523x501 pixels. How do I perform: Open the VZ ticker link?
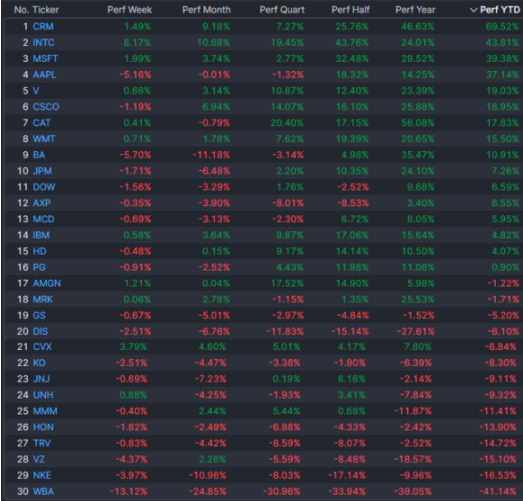[x=39, y=459]
